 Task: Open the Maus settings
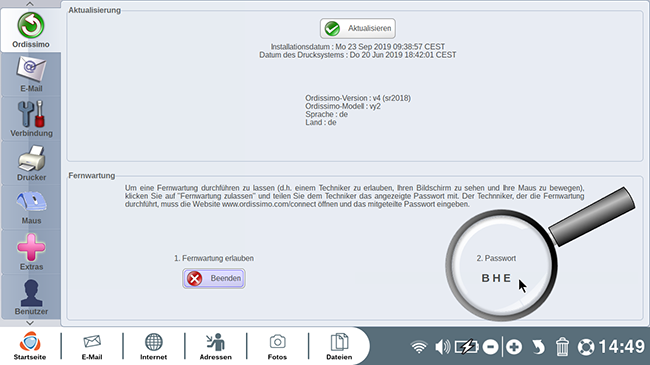tap(31, 207)
